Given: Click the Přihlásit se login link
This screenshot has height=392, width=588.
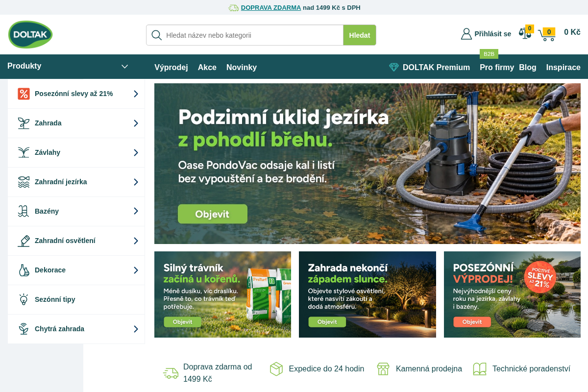Looking at the screenshot, I should coord(492,34).
